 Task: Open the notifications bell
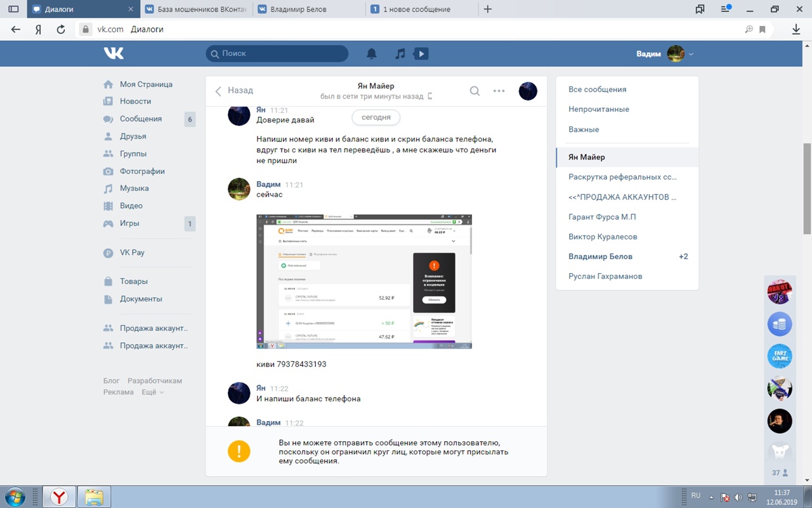372,54
